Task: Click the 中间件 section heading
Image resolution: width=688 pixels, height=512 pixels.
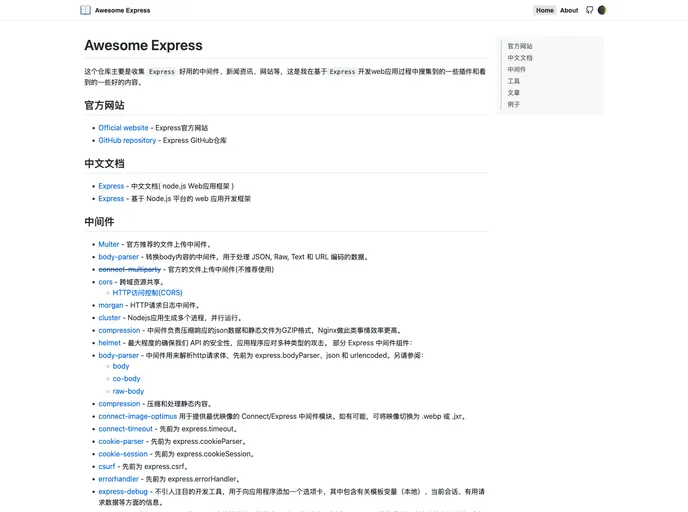Action: pyautogui.click(x=99, y=222)
